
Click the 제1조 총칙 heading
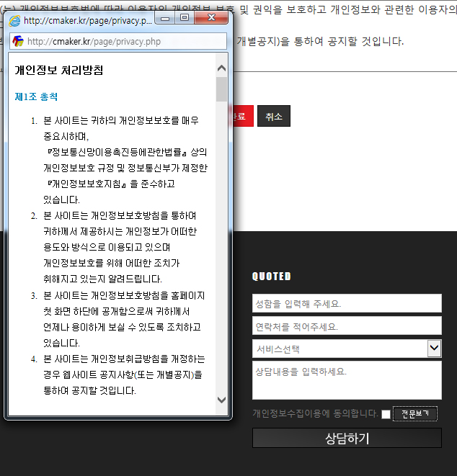click(36, 96)
